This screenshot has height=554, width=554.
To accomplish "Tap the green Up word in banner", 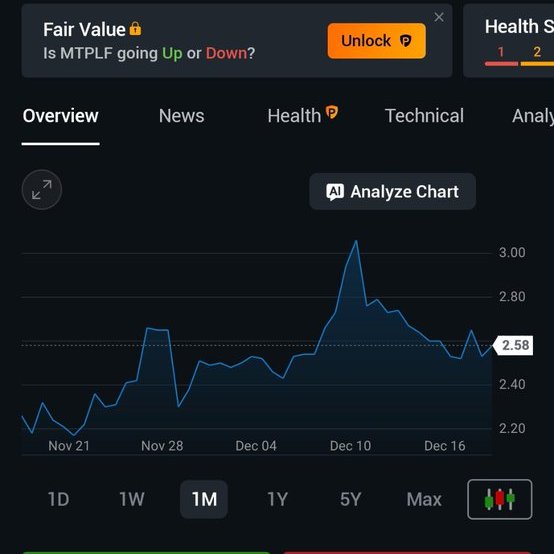I will pyautogui.click(x=172, y=53).
